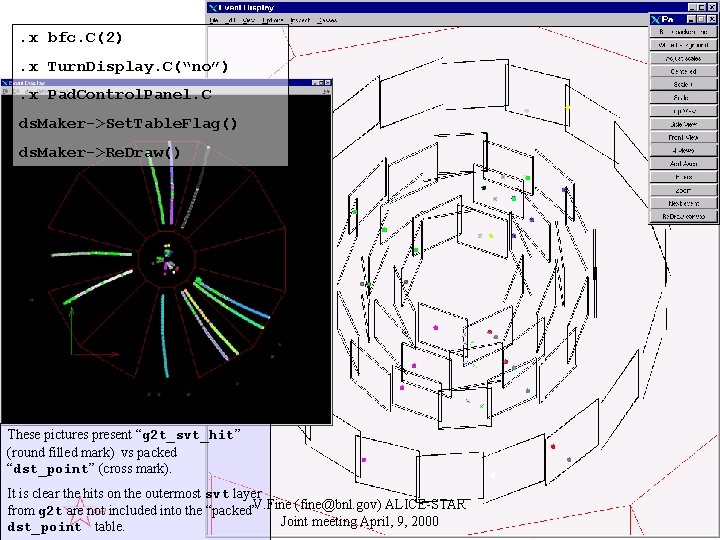Click the fine@bnl.gov email address
This screenshot has height=540, width=720.
pos(338,504)
